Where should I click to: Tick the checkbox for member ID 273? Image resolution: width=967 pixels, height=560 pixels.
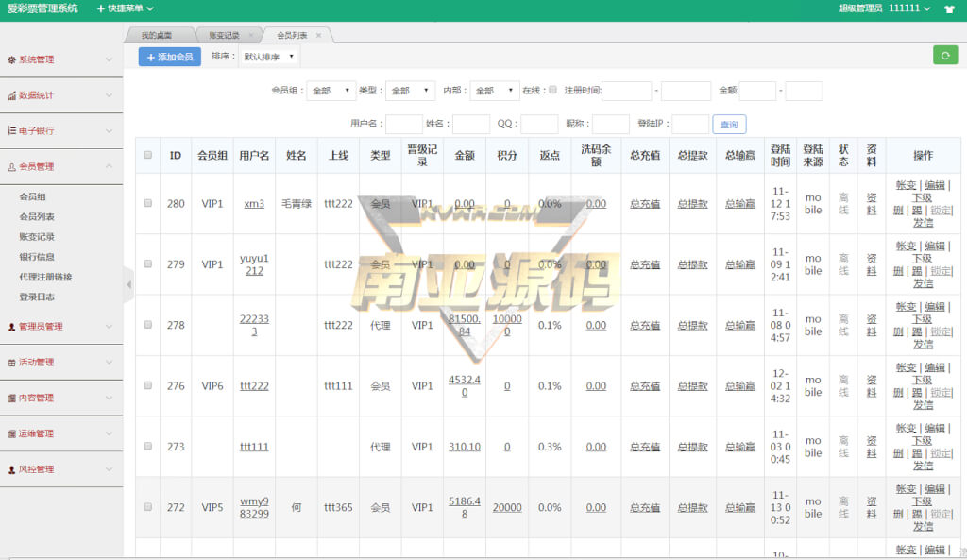click(148, 446)
